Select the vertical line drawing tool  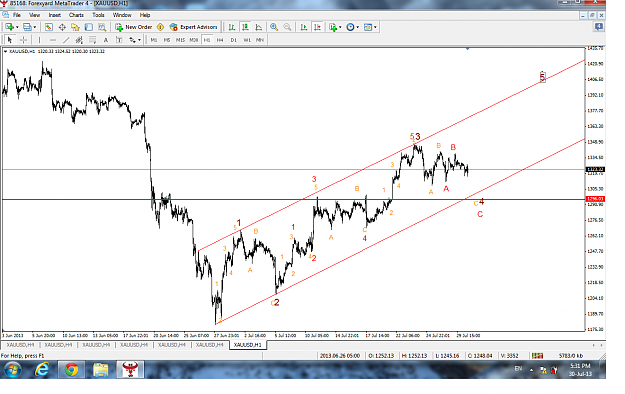(x=39, y=40)
